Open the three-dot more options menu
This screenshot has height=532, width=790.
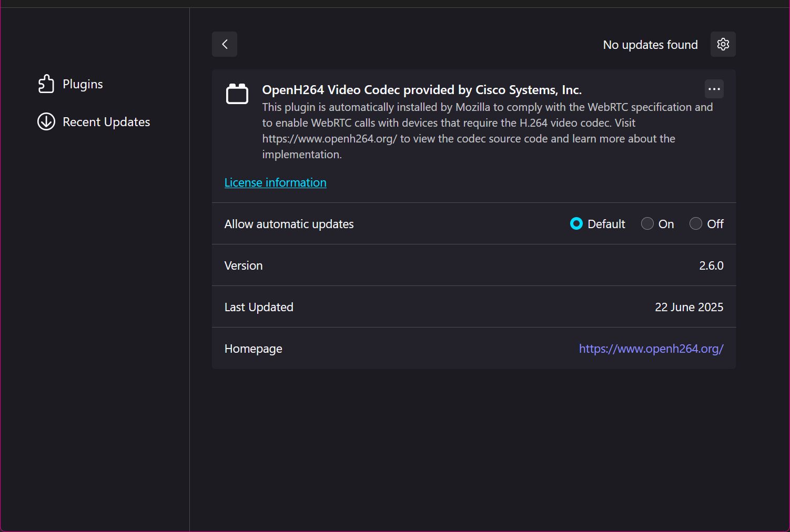714,89
